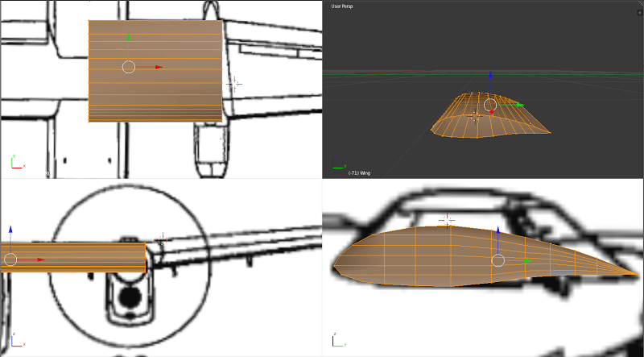The image size is (644, 357).
Task: Click the white manipulator circle in perspective view
Action: pos(490,105)
